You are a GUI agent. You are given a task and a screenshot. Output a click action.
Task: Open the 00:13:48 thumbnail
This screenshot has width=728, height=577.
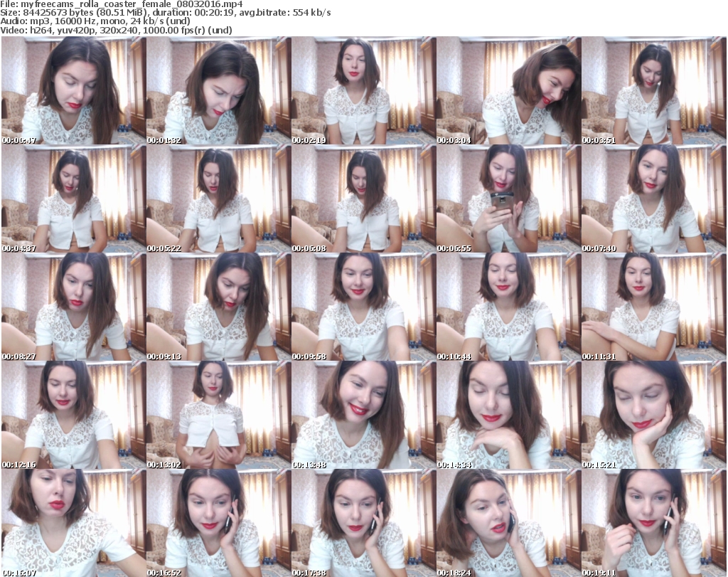363,415
